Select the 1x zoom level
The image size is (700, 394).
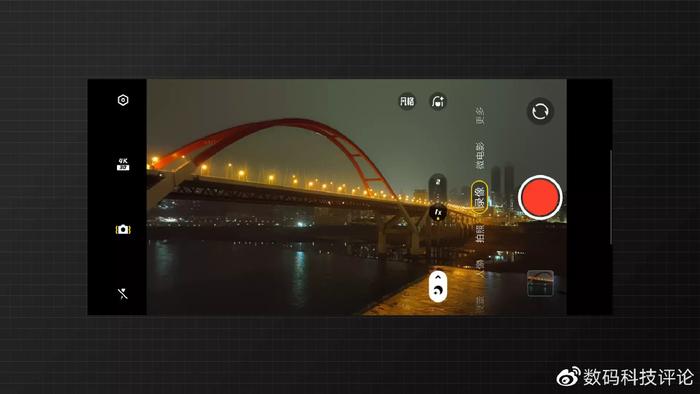click(438, 213)
